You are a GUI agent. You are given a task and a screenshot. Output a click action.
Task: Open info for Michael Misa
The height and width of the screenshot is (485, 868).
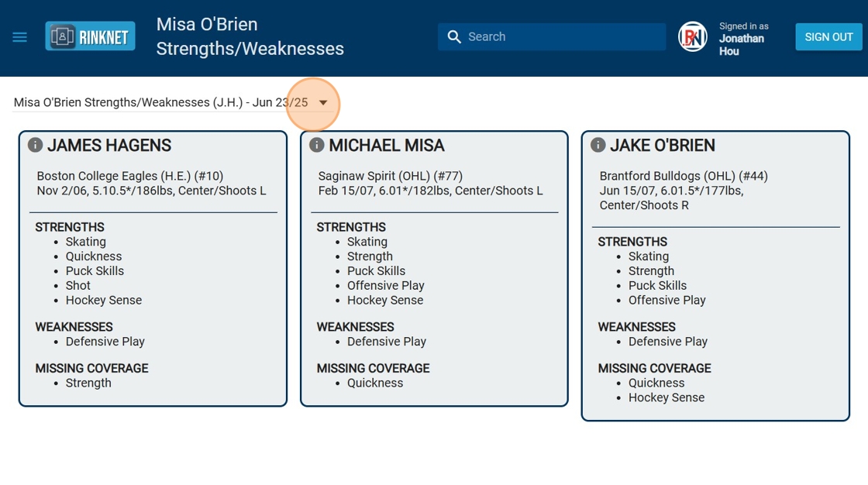point(316,145)
